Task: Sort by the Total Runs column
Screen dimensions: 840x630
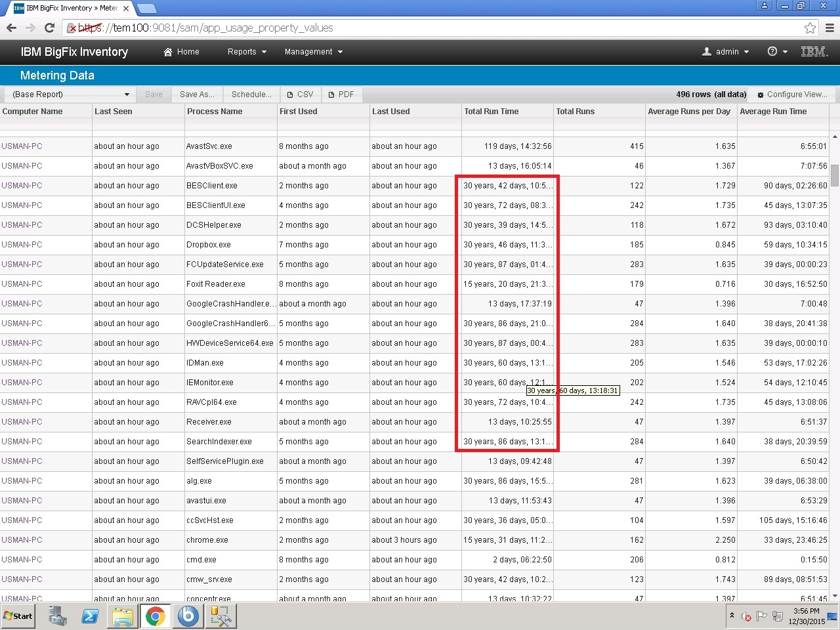Action: 576,112
